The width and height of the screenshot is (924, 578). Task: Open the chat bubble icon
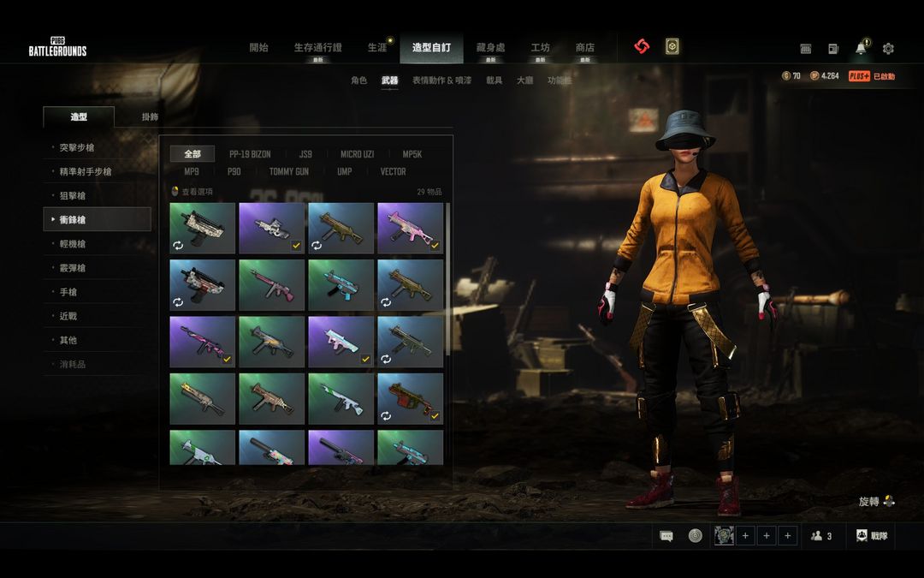click(666, 536)
